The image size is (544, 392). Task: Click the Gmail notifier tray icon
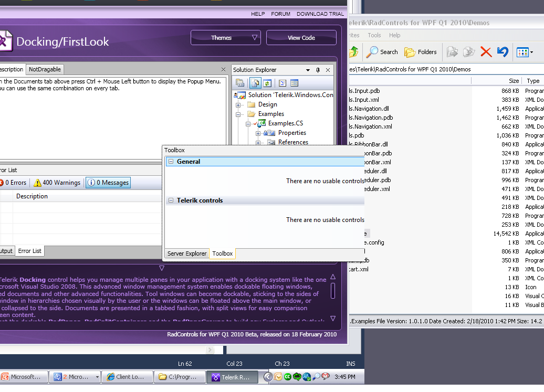point(325,376)
